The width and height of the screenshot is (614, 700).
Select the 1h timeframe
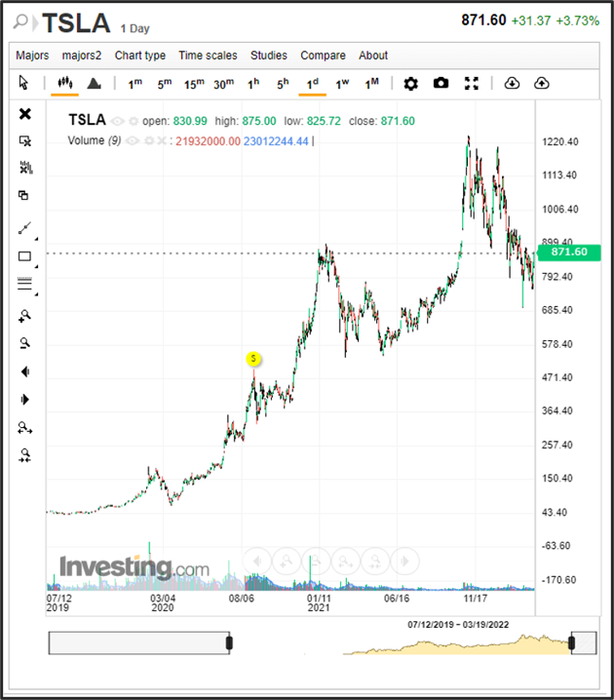pos(253,84)
